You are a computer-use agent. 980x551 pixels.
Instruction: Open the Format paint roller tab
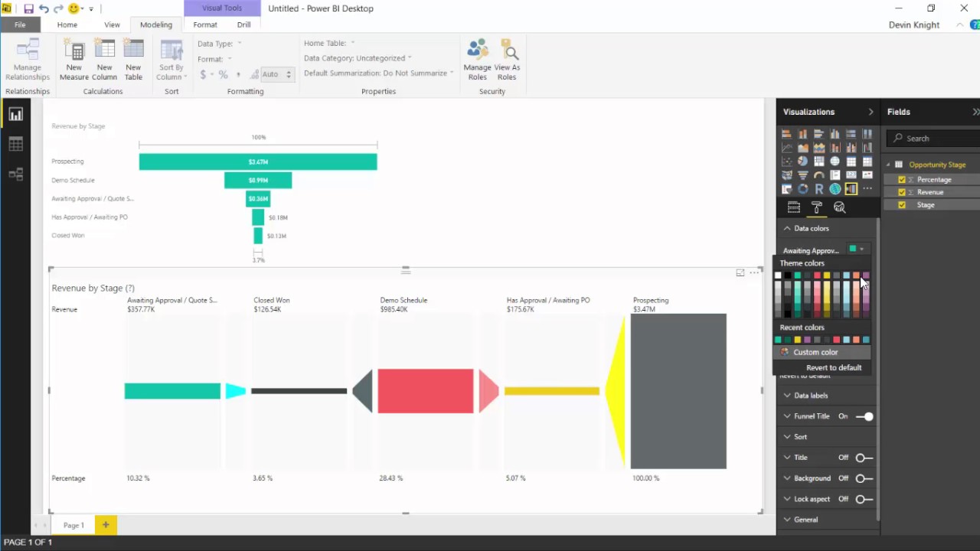click(x=817, y=207)
